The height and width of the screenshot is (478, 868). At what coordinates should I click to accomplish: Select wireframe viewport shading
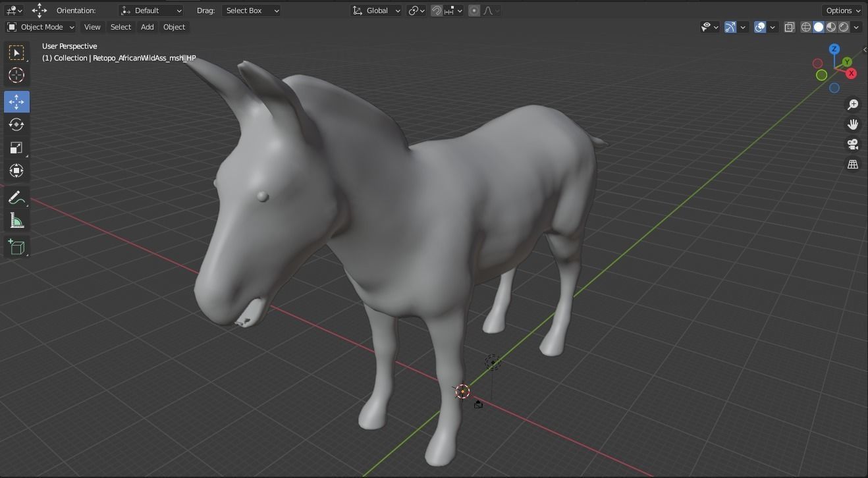[x=806, y=27]
